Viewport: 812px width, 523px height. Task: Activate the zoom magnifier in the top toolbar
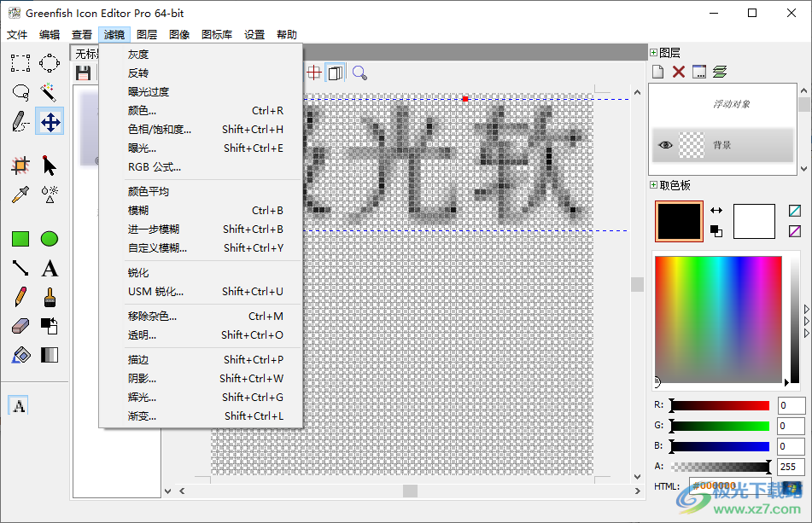[x=361, y=73]
